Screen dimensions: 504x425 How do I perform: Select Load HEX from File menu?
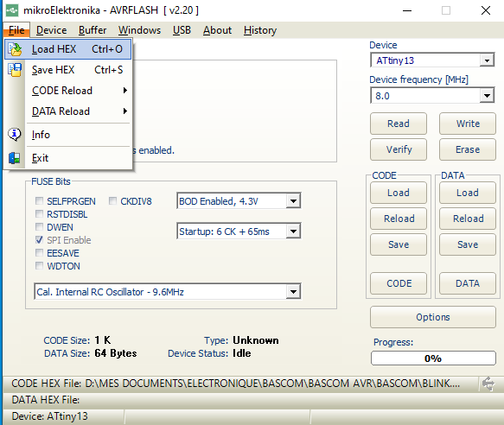click(x=68, y=49)
